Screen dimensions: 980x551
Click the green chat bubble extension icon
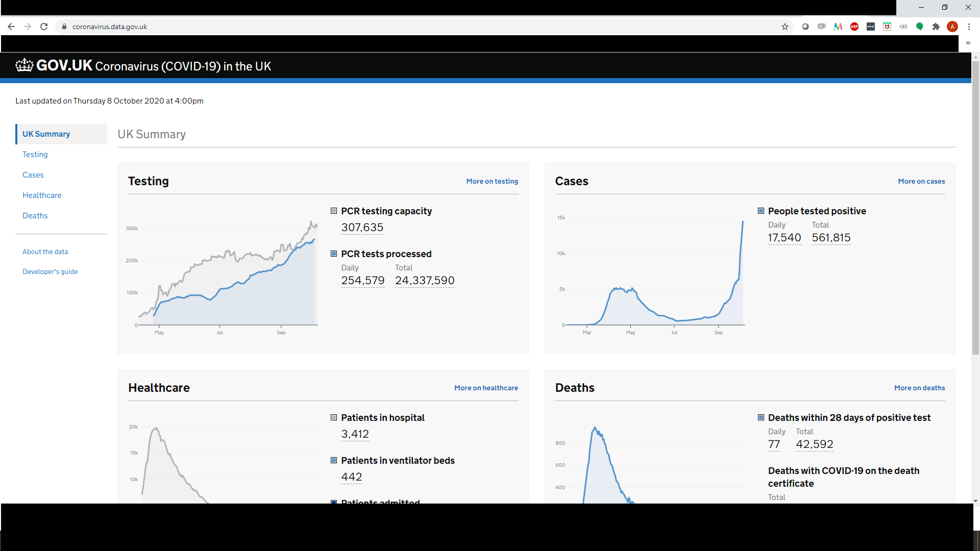click(920, 27)
